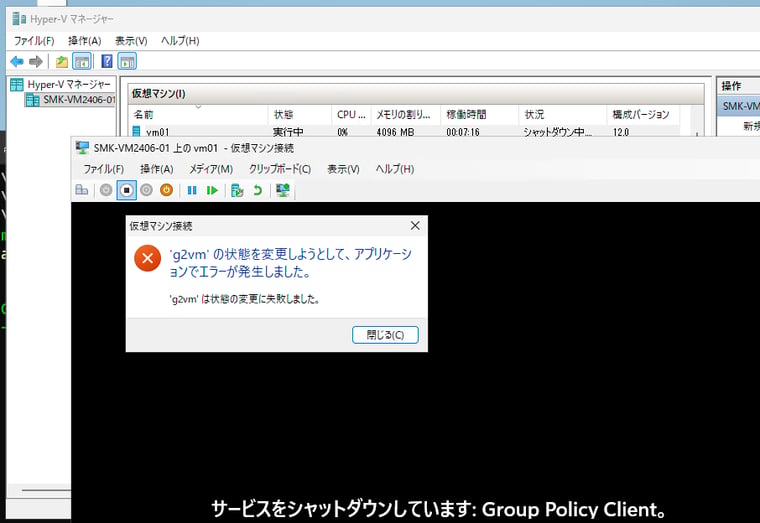Sort by 名前 column header
Viewport: 760px width, 523px height.
[199, 114]
